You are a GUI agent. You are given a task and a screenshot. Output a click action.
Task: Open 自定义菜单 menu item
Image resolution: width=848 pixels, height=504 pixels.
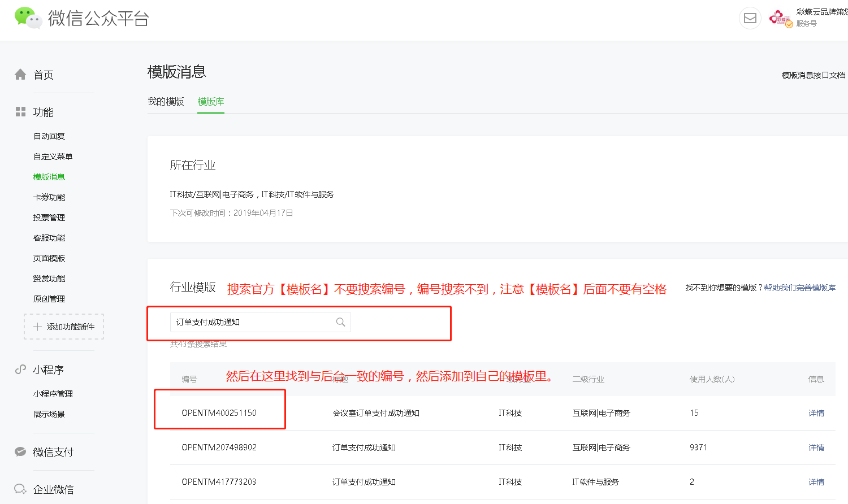[53, 157]
